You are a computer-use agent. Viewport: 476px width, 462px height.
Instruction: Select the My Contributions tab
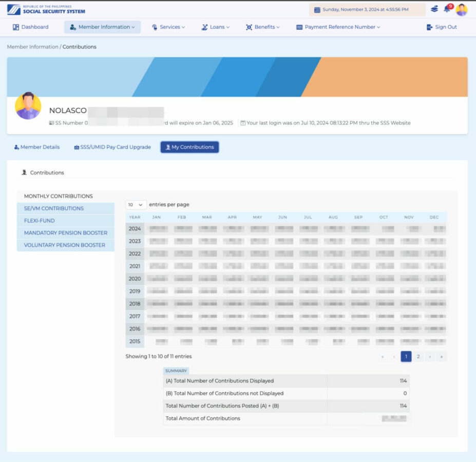coord(189,147)
